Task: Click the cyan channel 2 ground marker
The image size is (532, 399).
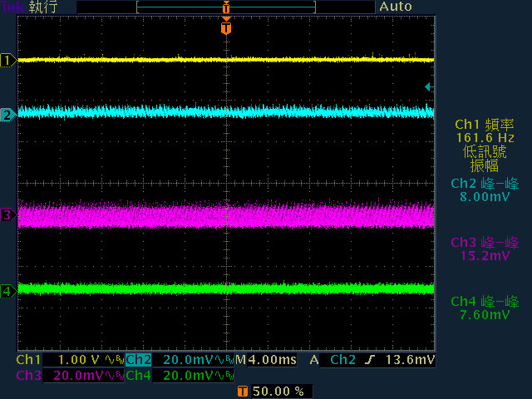Action: tap(7, 115)
